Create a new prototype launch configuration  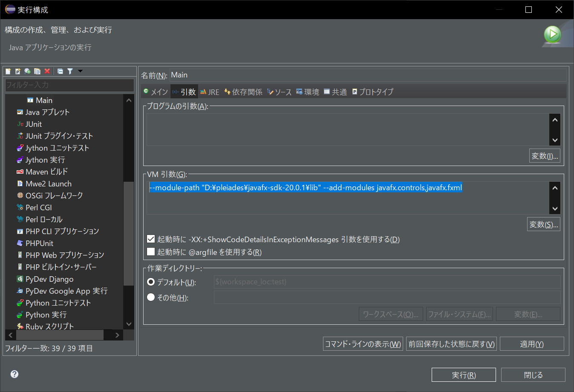point(18,71)
